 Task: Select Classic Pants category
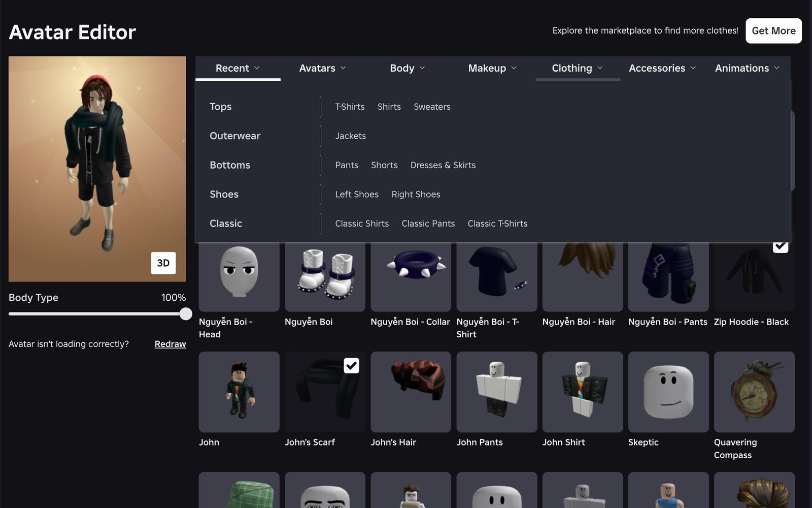click(x=428, y=224)
